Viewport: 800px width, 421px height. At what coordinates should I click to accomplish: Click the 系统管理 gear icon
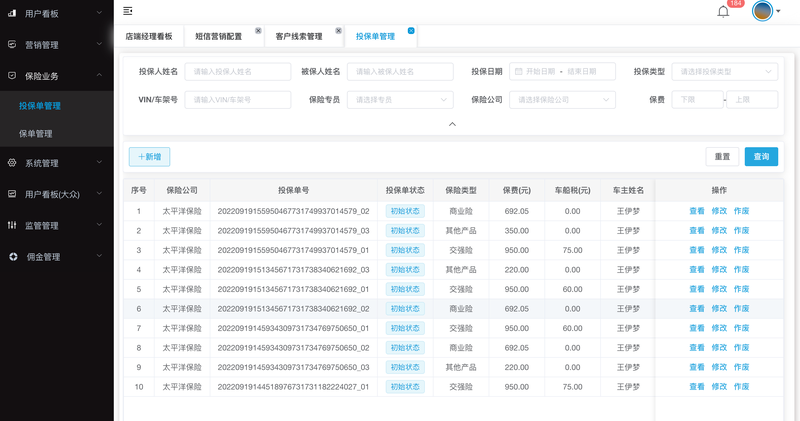[x=12, y=163]
